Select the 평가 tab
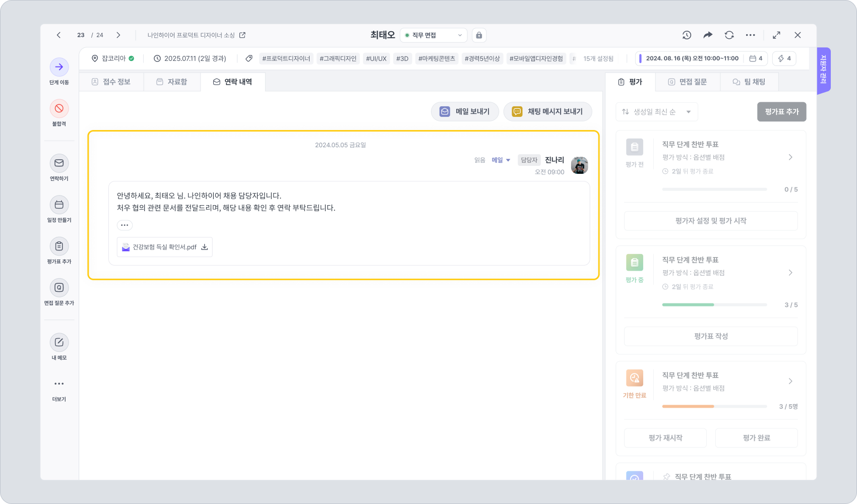The width and height of the screenshot is (857, 504). pos(630,82)
